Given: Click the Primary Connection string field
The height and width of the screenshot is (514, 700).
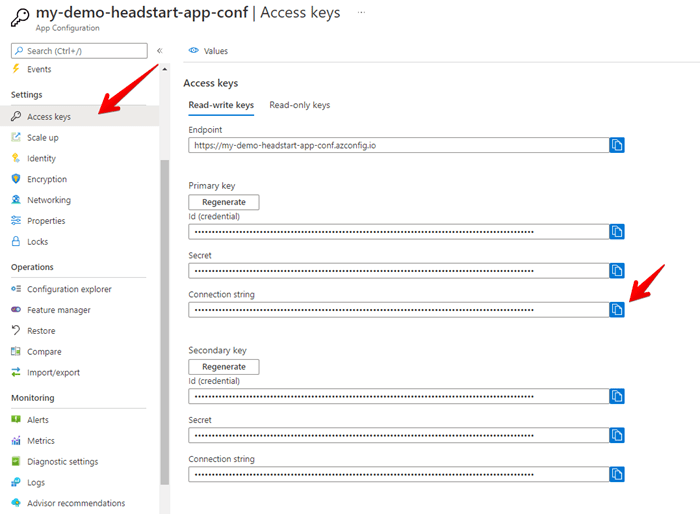Looking at the screenshot, I should [x=399, y=310].
